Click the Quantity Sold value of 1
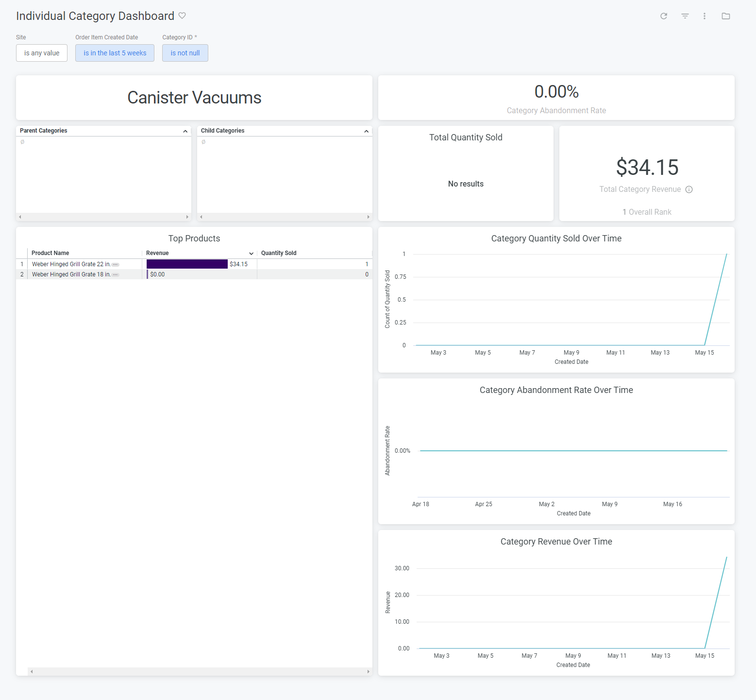The height and width of the screenshot is (700, 756). click(x=367, y=264)
